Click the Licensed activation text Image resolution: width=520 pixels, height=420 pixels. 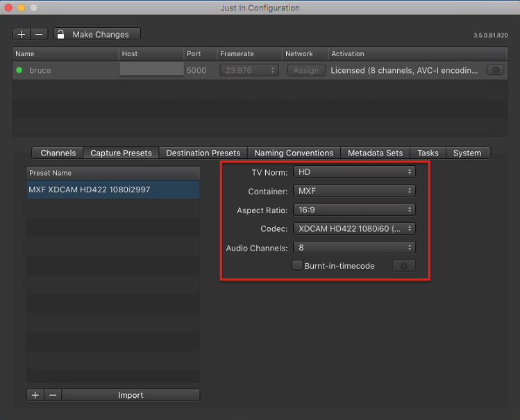pyautogui.click(x=404, y=70)
